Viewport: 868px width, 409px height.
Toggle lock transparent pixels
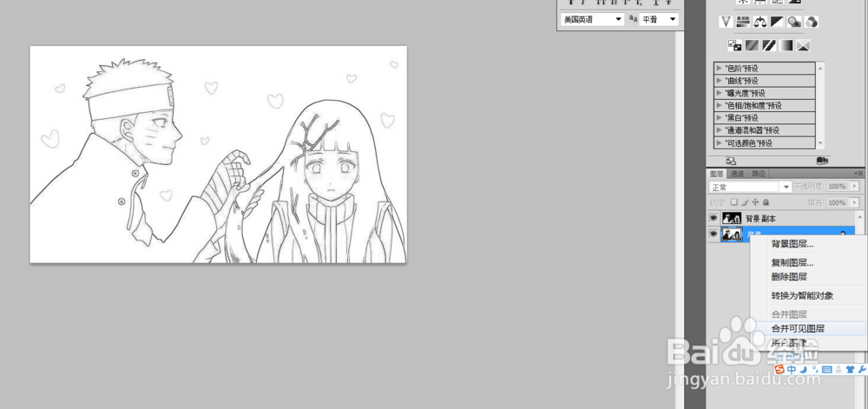(x=734, y=202)
